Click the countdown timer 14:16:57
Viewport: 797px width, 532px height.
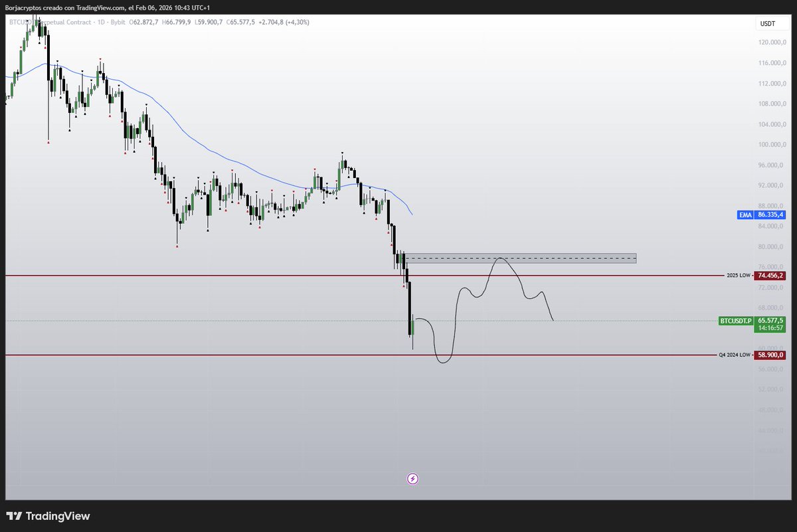click(x=771, y=328)
